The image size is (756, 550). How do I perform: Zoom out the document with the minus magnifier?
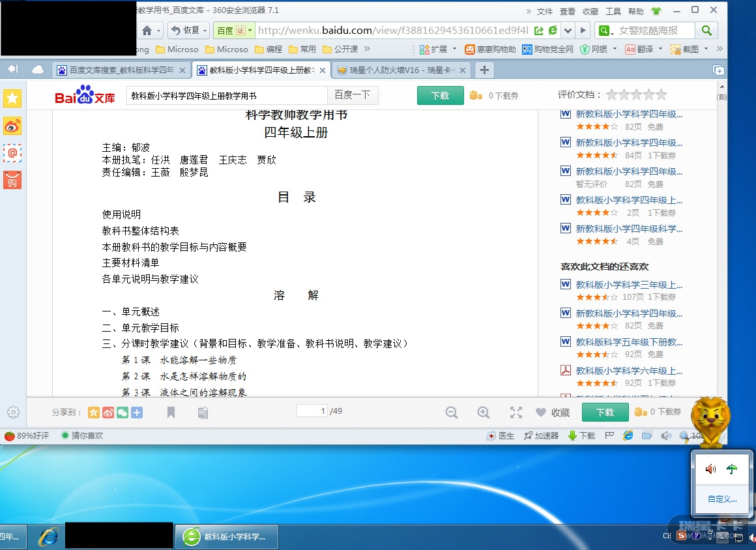point(452,412)
